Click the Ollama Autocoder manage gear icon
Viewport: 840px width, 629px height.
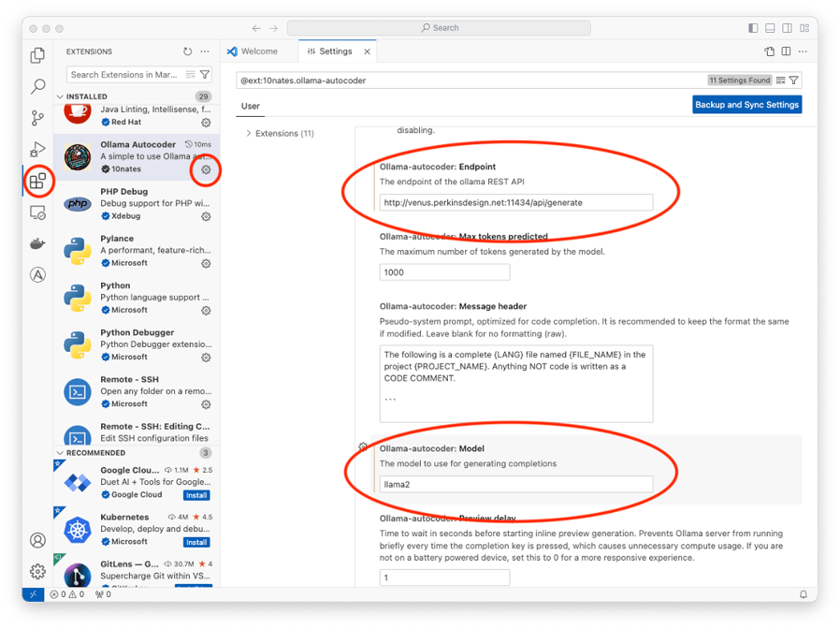point(207,169)
